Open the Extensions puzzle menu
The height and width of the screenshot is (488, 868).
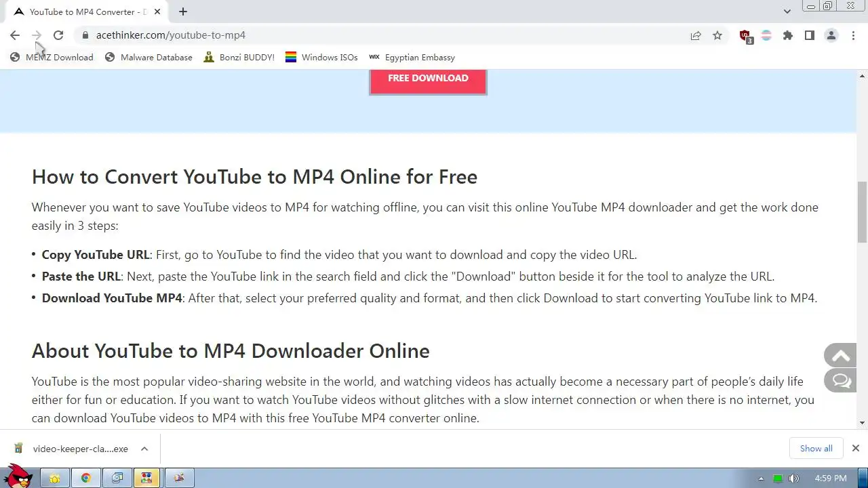pos(788,35)
